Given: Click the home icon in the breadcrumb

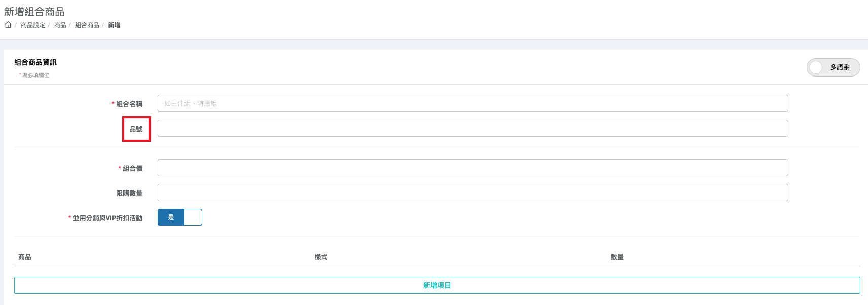Looking at the screenshot, I should coord(8,25).
